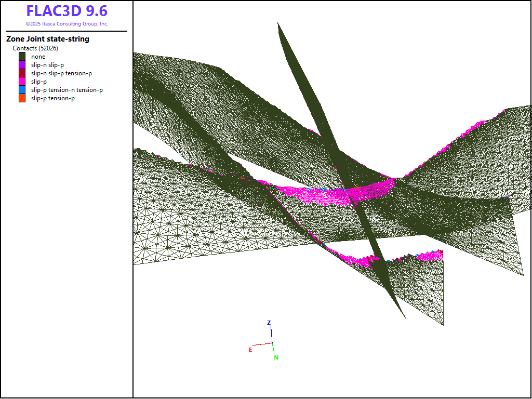Click the 'Contacts (52026)' legend entry
This screenshot has width=532, height=399.
[35, 48]
